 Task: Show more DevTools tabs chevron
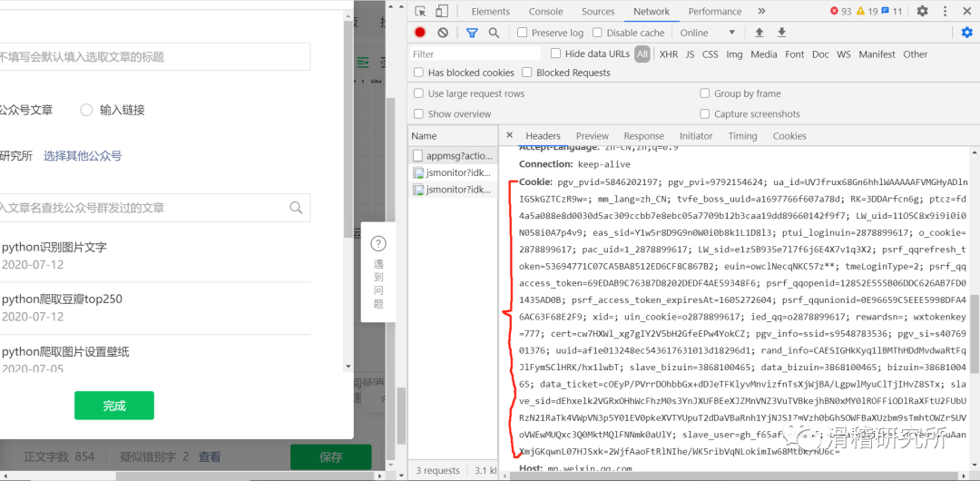(761, 11)
